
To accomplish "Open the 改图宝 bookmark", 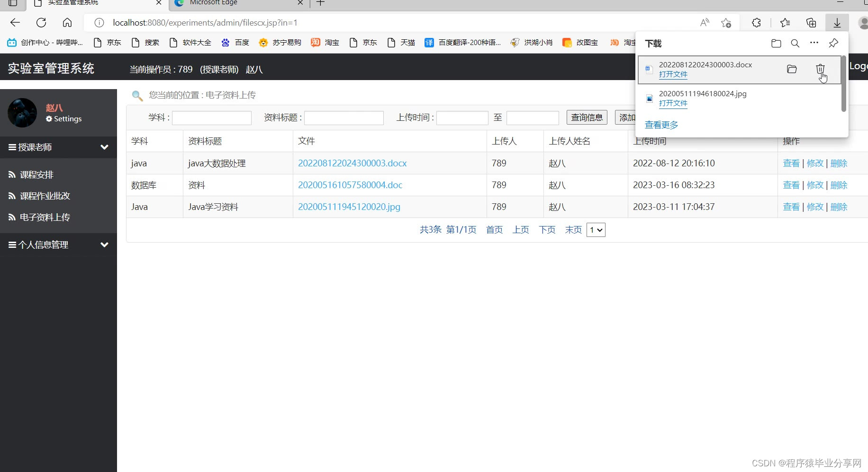I will click(580, 43).
